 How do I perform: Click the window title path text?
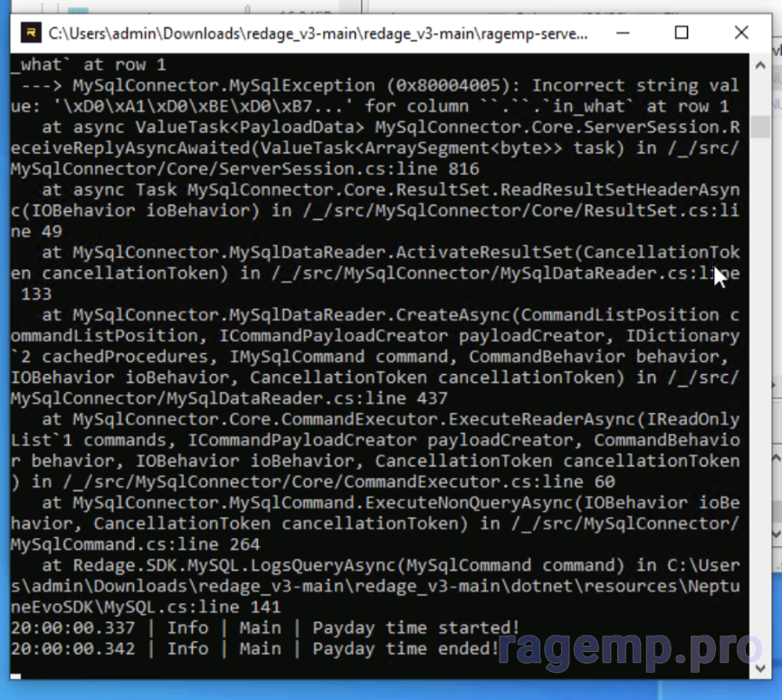pyautogui.click(x=317, y=34)
